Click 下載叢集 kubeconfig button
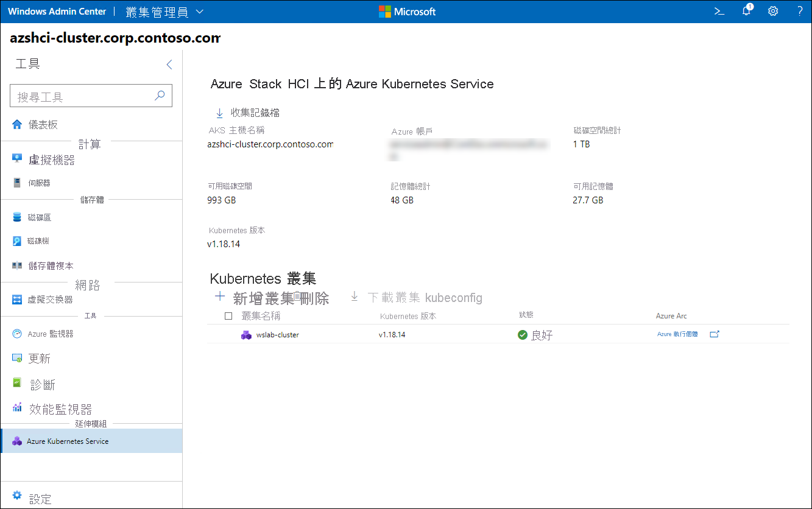Image resolution: width=812 pixels, height=509 pixels. 416,298
